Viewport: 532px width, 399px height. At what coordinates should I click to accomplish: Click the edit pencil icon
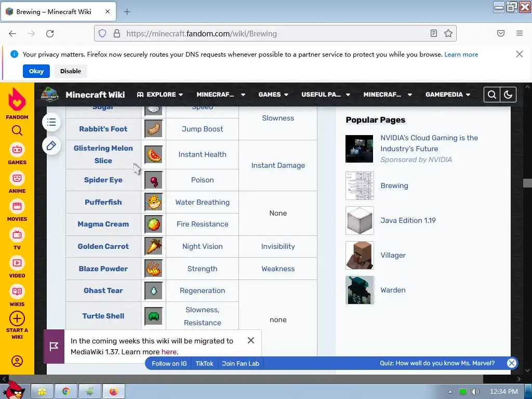tap(51, 146)
